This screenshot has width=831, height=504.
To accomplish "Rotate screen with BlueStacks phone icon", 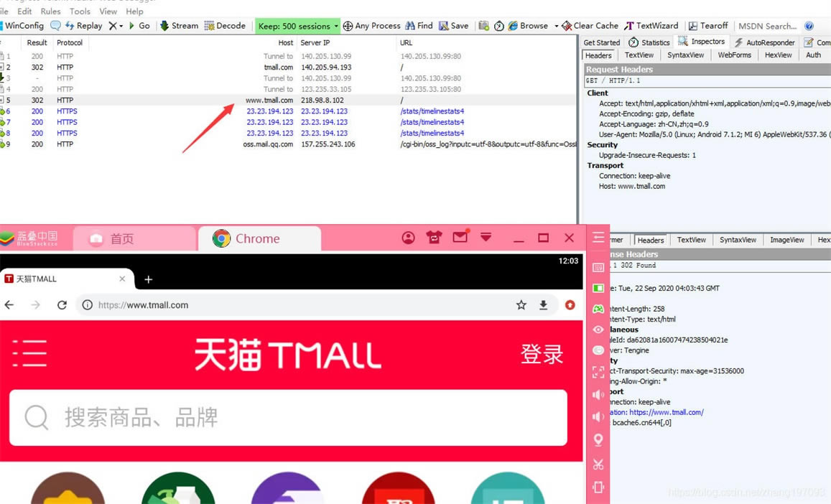I will click(598, 487).
